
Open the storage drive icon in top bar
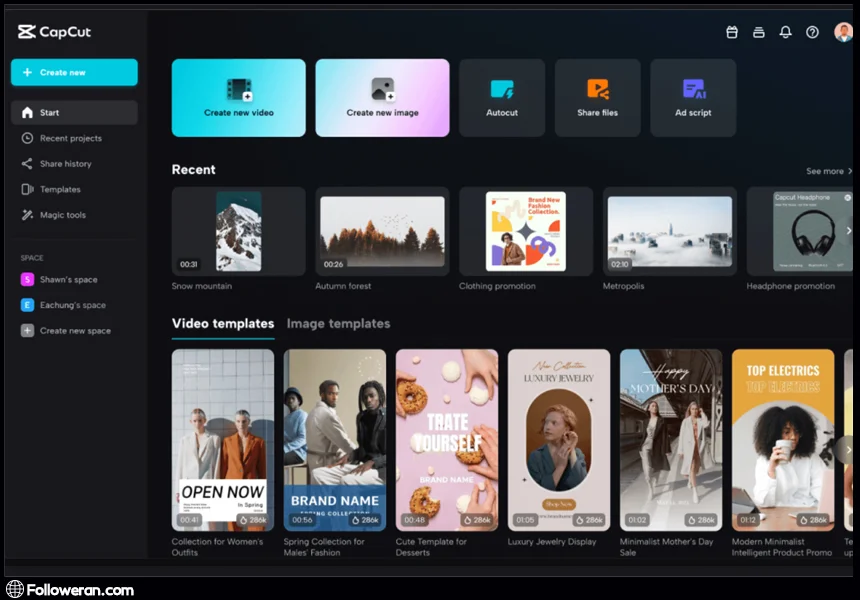[759, 32]
